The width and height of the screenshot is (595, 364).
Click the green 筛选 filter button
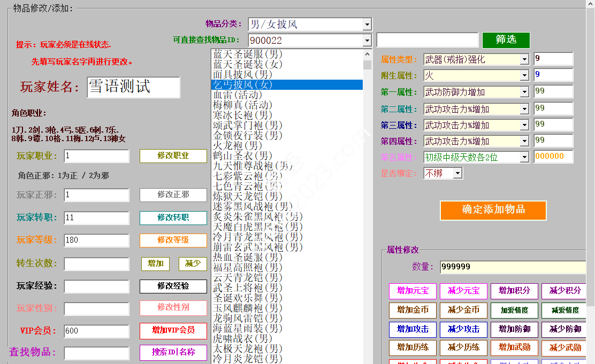click(x=506, y=40)
